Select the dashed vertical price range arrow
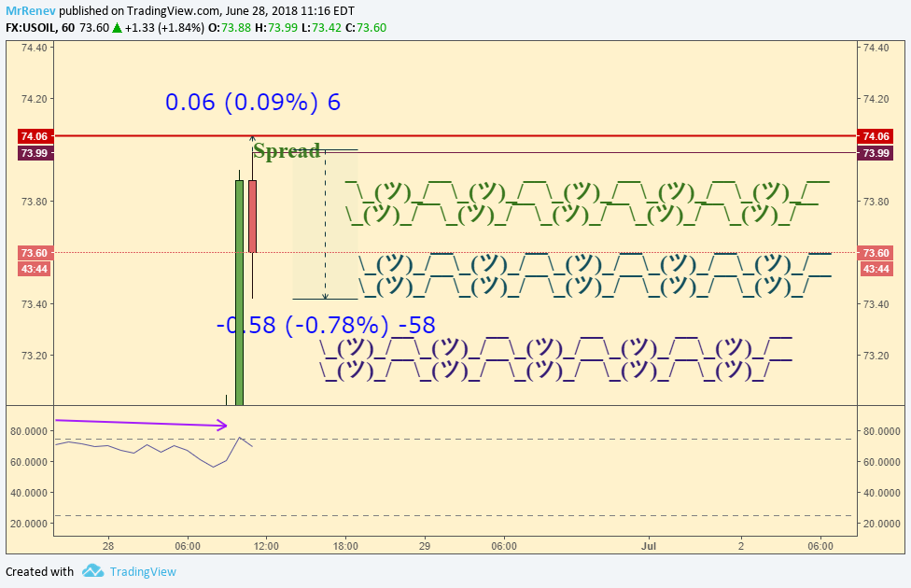 pyautogui.click(x=326, y=225)
